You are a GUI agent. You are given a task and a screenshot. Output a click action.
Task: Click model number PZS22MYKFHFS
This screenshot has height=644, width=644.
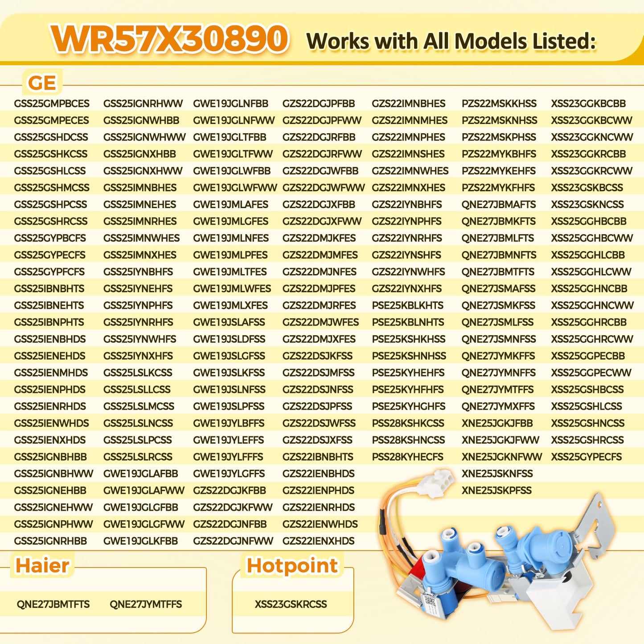(x=498, y=187)
